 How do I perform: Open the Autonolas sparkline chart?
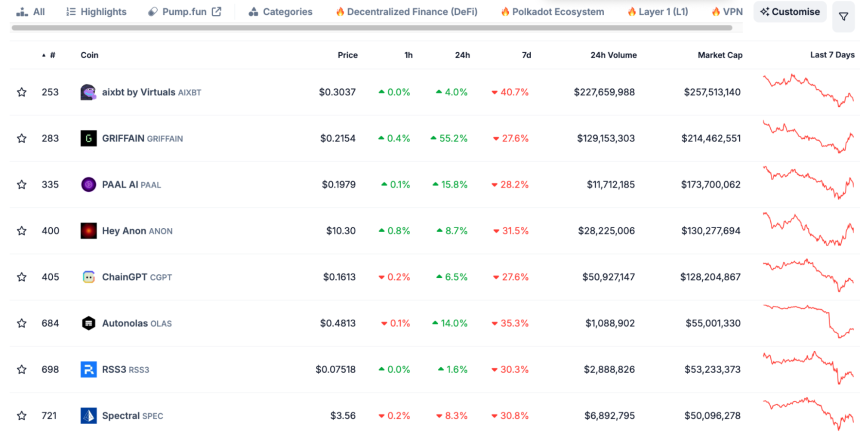(x=808, y=321)
